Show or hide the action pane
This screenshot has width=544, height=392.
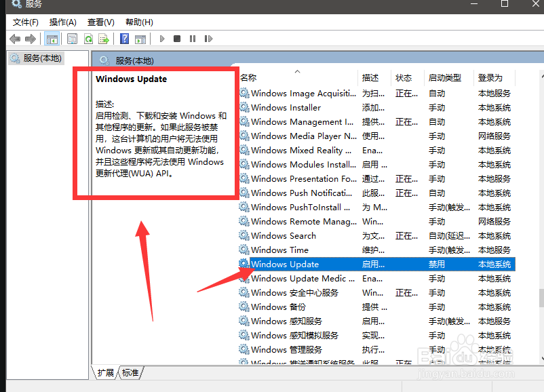click(x=140, y=39)
